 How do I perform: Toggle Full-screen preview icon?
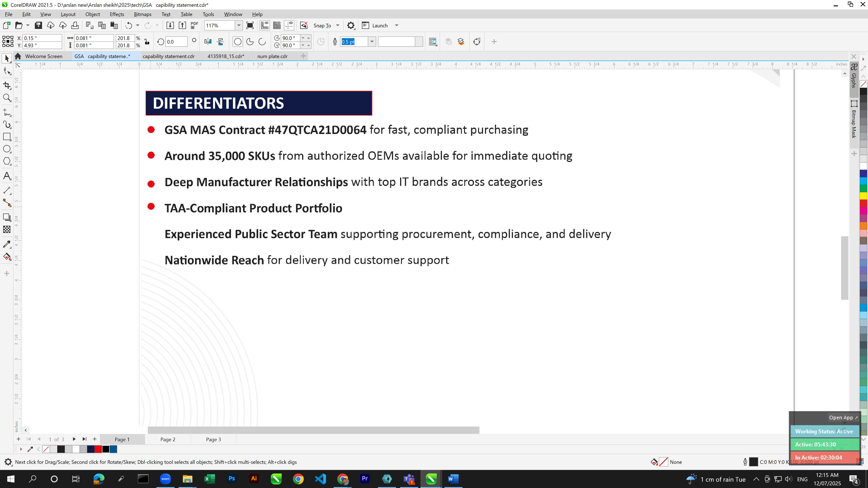(250, 25)
